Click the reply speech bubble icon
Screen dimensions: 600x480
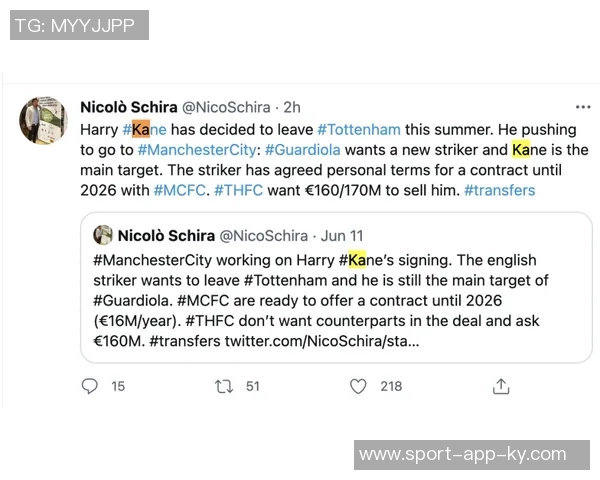pos(90,386)
